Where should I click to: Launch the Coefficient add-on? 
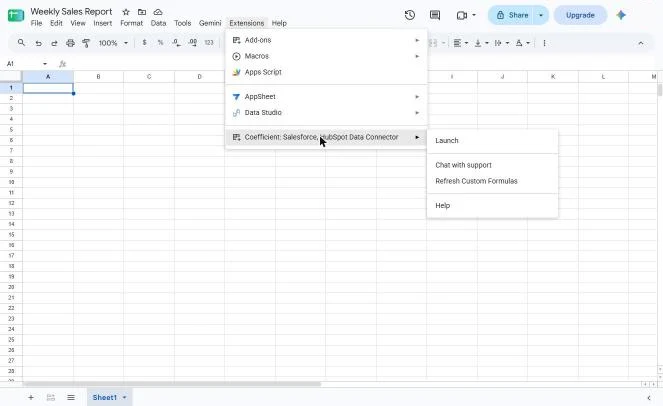tap(493, 140)
